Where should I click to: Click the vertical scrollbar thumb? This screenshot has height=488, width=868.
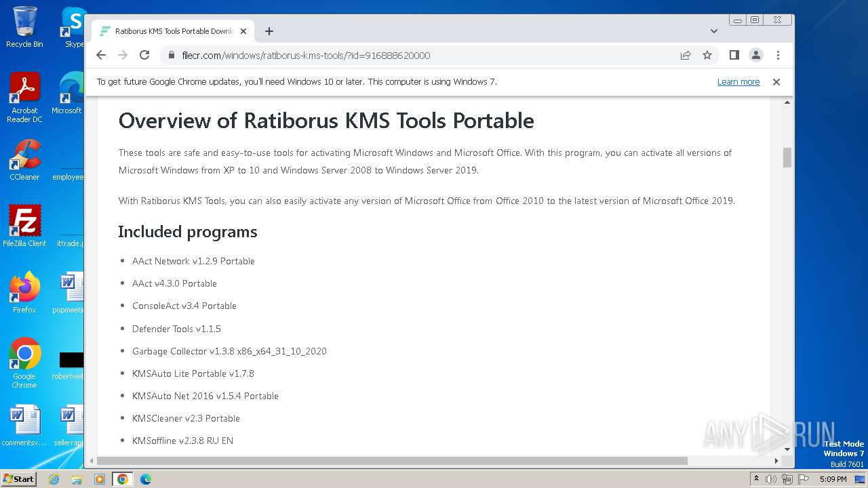point(787,157)
